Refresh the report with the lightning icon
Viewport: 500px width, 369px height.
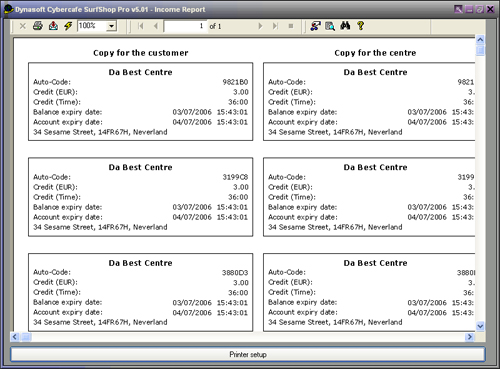coord(68,26)
